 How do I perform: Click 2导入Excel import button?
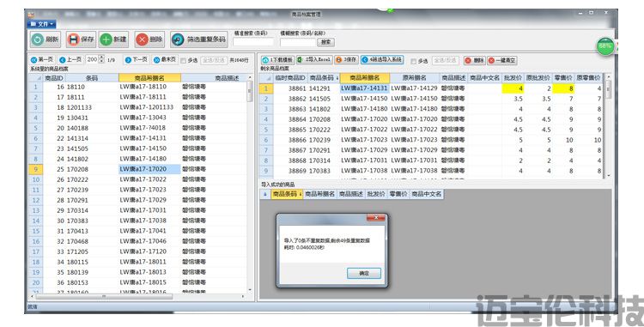tap(314, 60)
